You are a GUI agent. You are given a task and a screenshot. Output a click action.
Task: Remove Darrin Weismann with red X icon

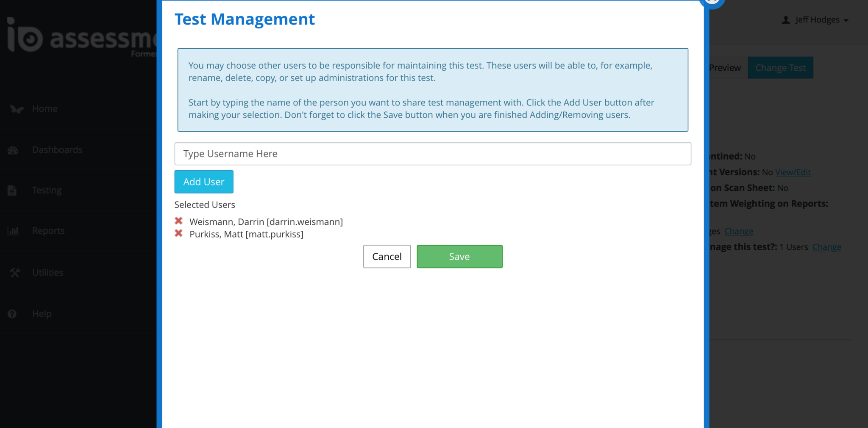click(x=178, y=221)
